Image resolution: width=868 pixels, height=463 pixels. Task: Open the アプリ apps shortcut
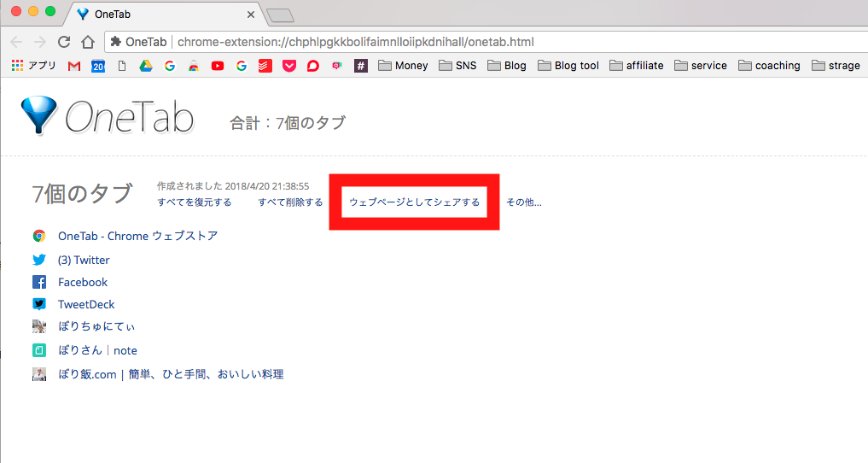[x=34, y=66]
